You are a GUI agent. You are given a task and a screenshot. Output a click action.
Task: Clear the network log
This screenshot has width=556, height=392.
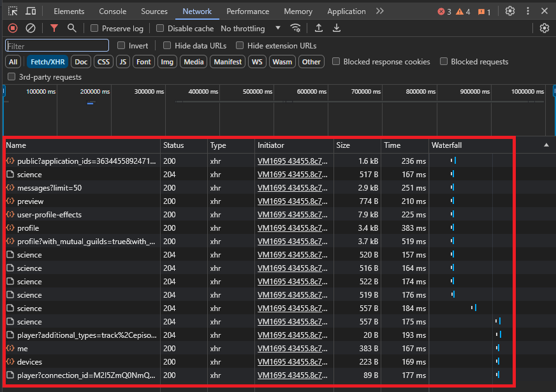[x=31, y=28]
